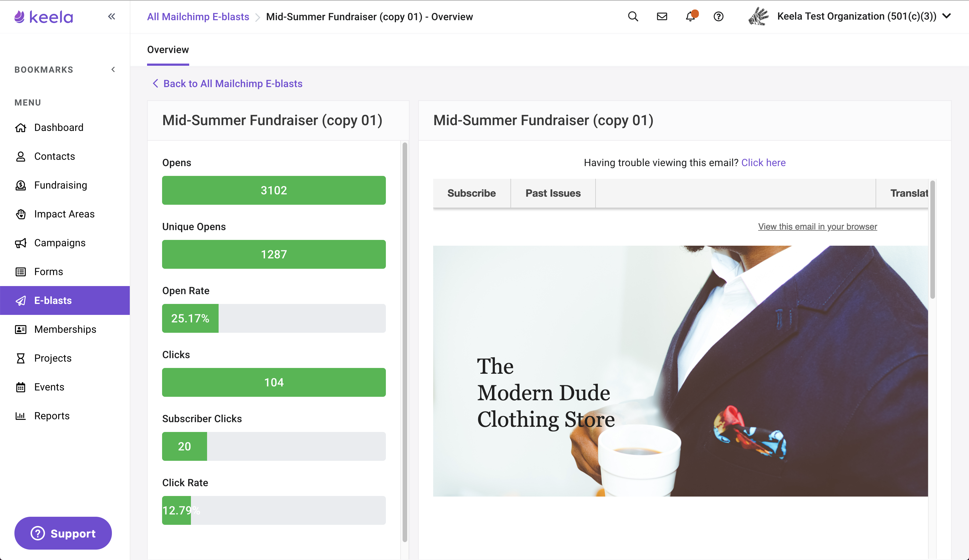
Task: Click the Dashboard house icon
Action: click(x=21, y=128)
